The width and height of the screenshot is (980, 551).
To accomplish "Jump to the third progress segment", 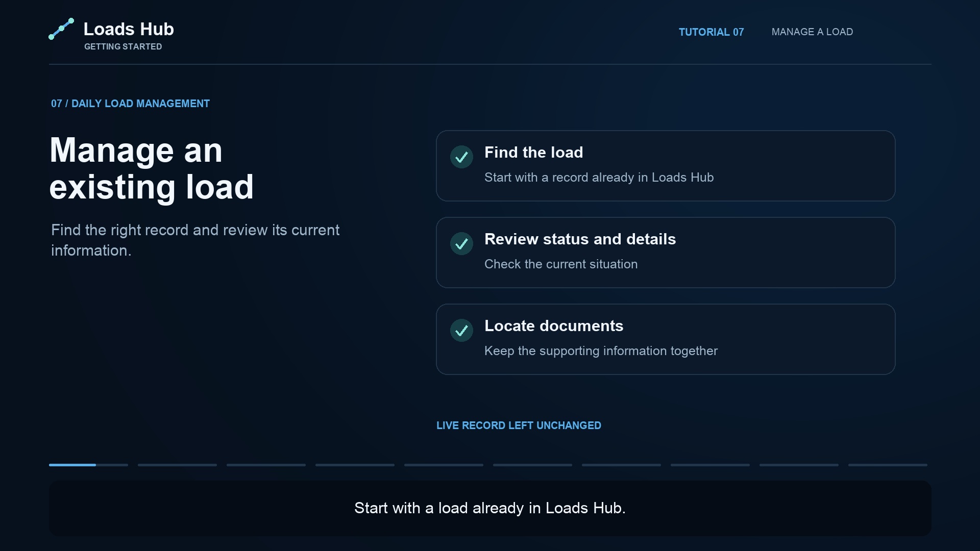I will [266, 465].
